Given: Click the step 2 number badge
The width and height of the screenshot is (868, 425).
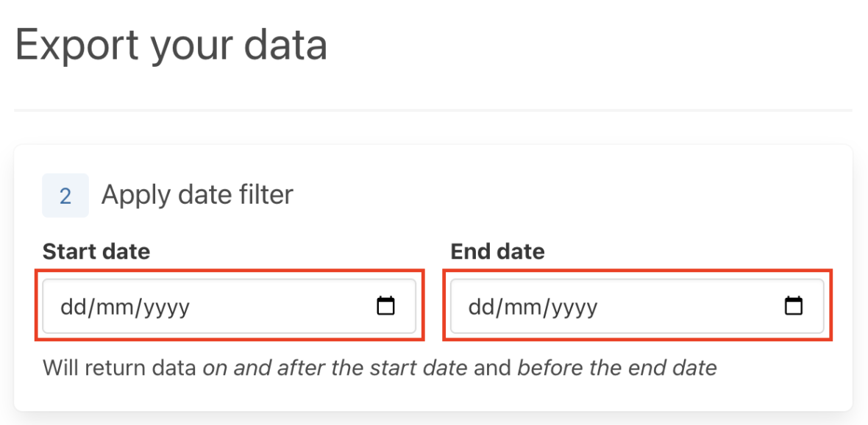Looking at the screenshot, I should click(x=65, y=196).
